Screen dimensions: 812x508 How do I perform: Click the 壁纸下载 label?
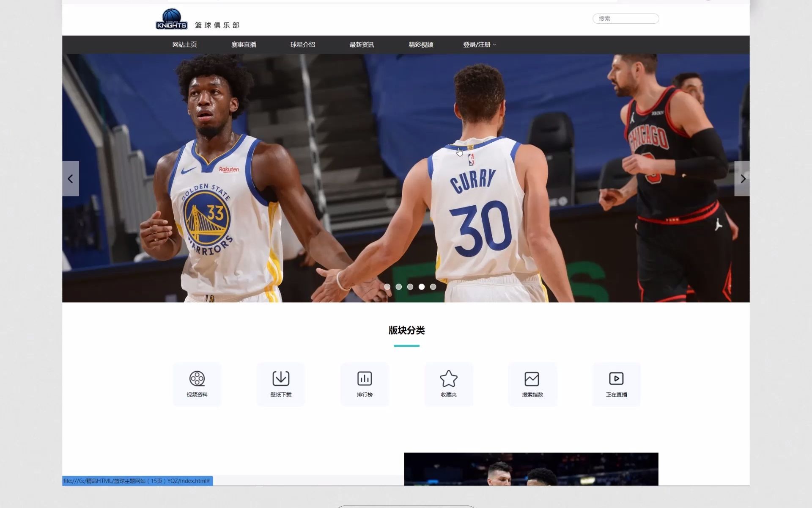[281, 395]
